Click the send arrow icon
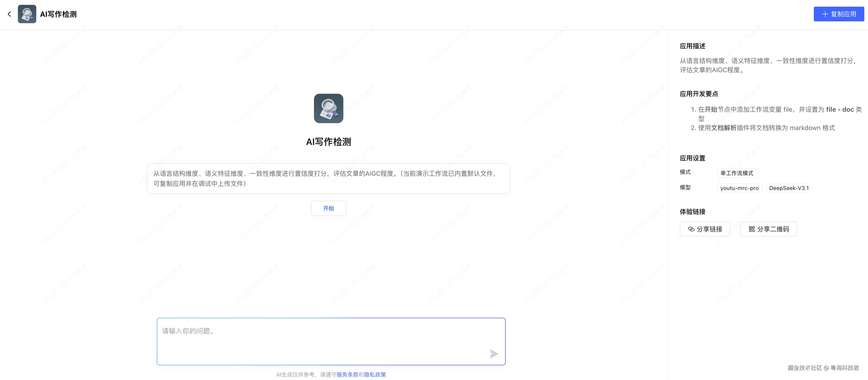The image size is (868, 380). tap(494, 353)
